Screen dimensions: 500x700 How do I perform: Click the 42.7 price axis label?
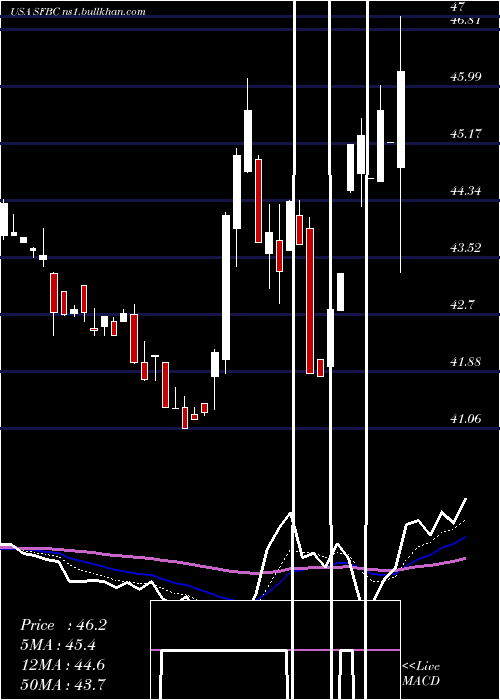(462, 305)
